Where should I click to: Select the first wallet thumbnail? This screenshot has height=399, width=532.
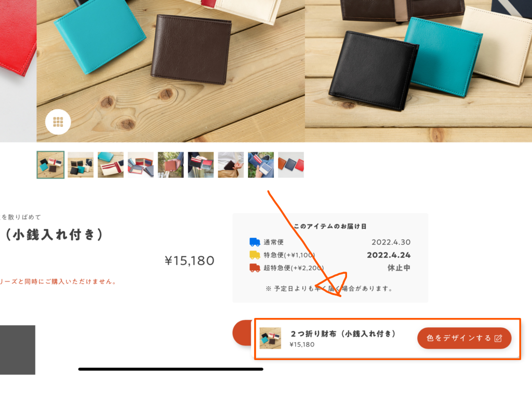pyautogui.click(x=50, y=165)
